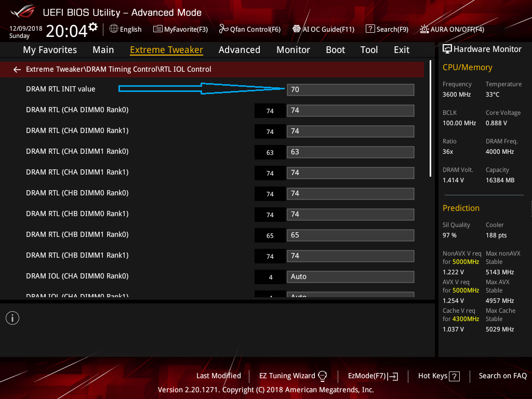
Task: Click the info icon in help area
Action: click(x=12, y=318)
